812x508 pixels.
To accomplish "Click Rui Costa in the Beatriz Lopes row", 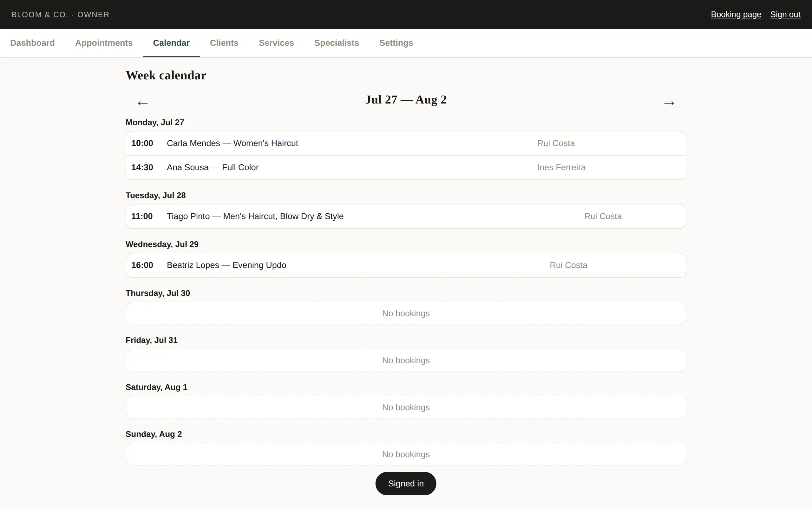I will (x=568, y=265).
